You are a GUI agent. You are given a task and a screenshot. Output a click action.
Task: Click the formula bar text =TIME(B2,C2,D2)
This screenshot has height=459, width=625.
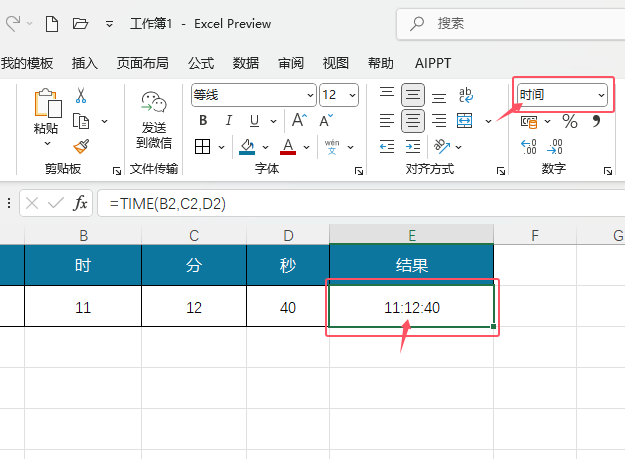(x=168, y=204)
